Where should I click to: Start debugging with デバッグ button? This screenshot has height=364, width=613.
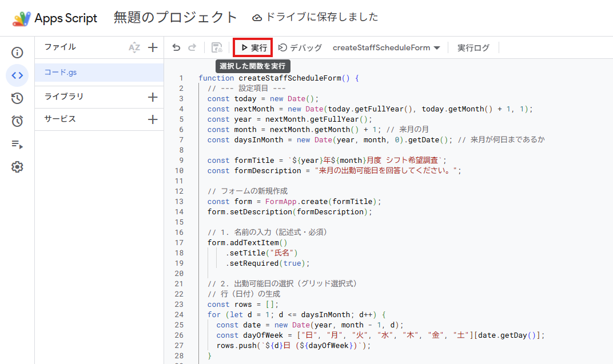pyautogui.click(x=300, y=48)
